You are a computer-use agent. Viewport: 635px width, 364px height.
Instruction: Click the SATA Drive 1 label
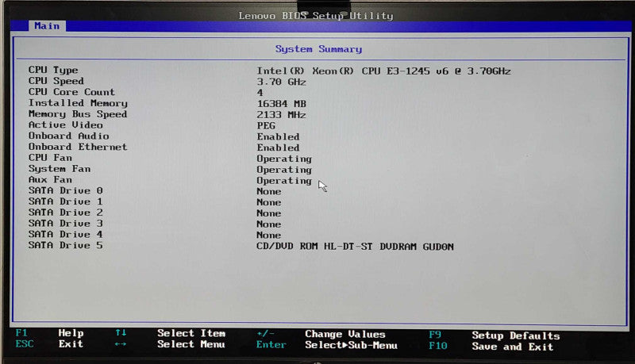(66, 201)
